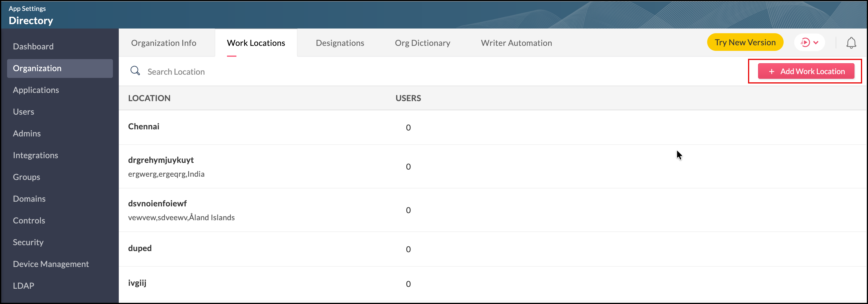Select Applications in the sidebar
Viewport: 868px width, 304px height.
(x=36, y=90)
